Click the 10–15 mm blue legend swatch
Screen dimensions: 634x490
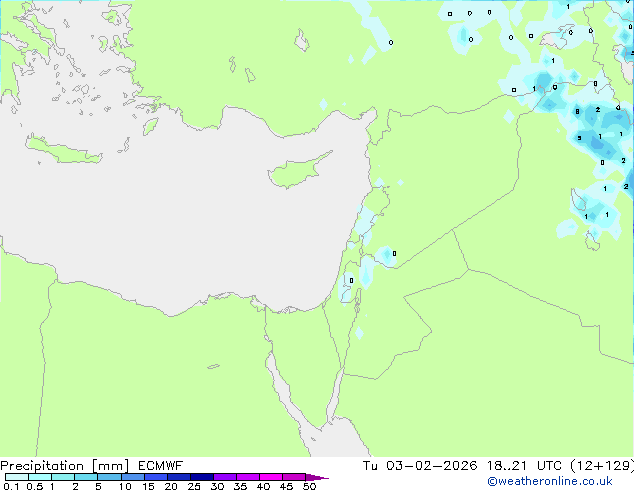(x=132, y=477)
